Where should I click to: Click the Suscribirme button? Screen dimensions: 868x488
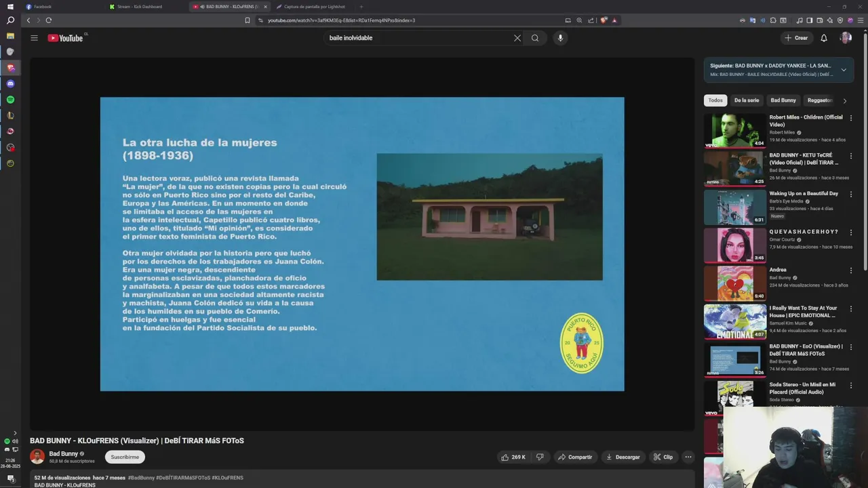tap(125, 457)
